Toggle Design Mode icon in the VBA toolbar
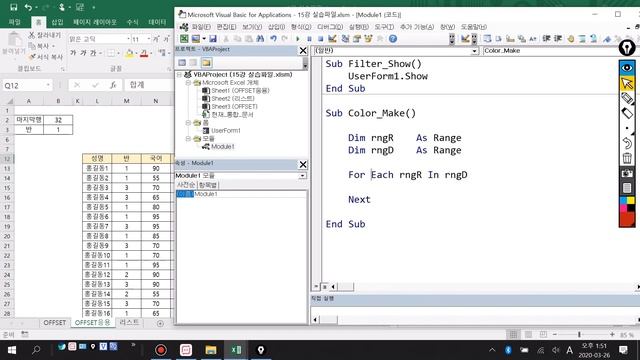 [x=332, y=39]
